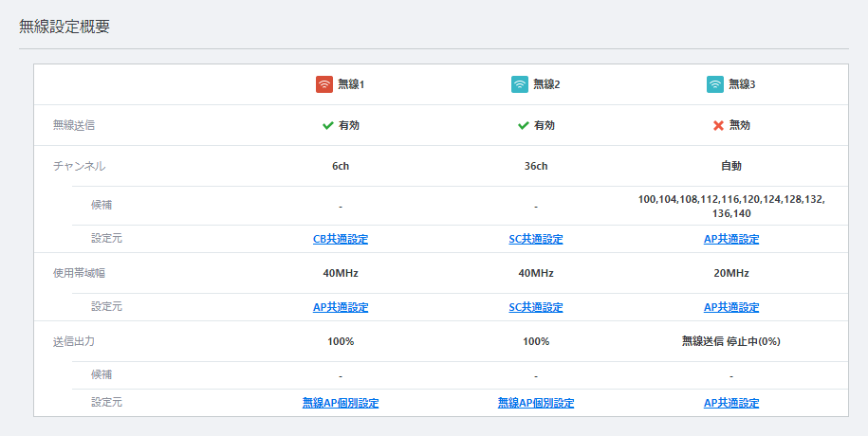This screenshot has width=868, height=436.
Task: Click the 送信出力 row label
Action: point(74,341)
